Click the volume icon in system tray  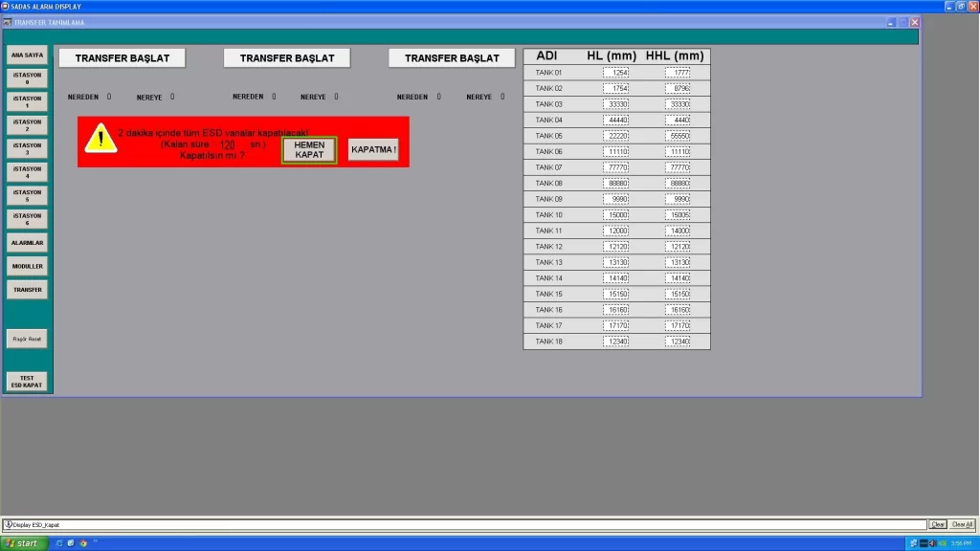tap(933, 543)
